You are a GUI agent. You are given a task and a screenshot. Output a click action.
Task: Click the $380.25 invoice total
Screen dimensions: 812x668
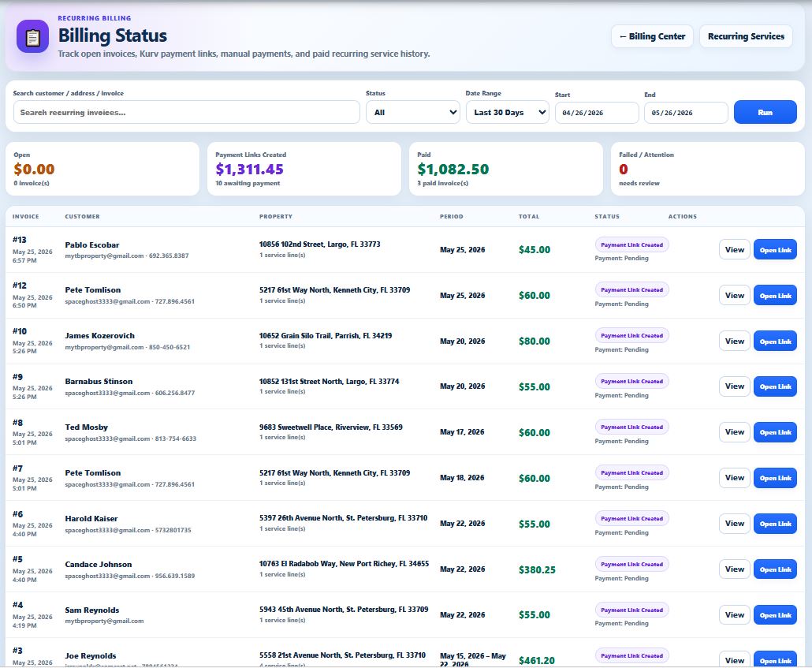(537, 569)
